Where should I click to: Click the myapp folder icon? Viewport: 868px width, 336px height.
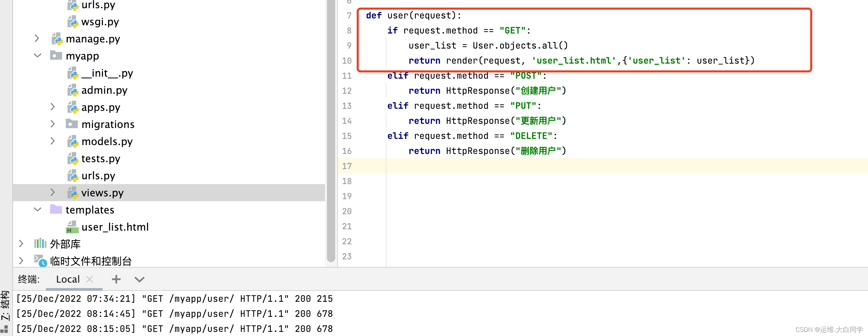(x=56, y=55)
